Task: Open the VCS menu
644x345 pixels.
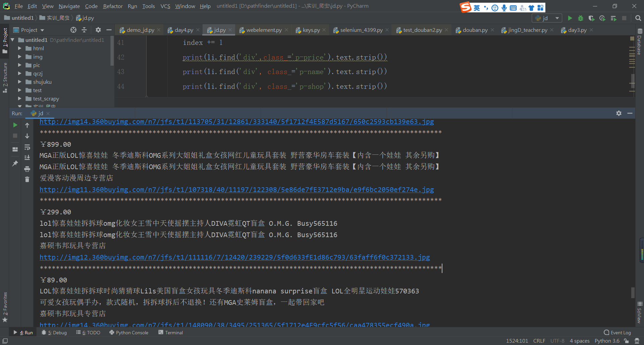Action: tap(165, 6)
